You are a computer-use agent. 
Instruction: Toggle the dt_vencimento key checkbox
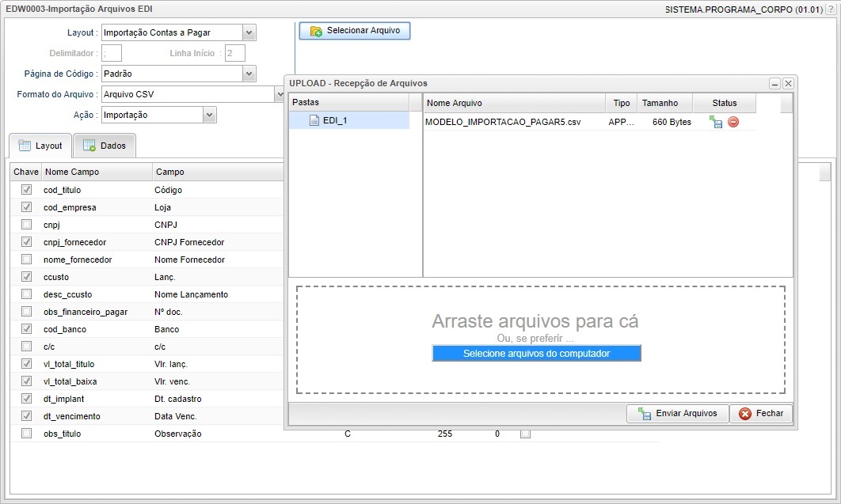tap(26, 415)
